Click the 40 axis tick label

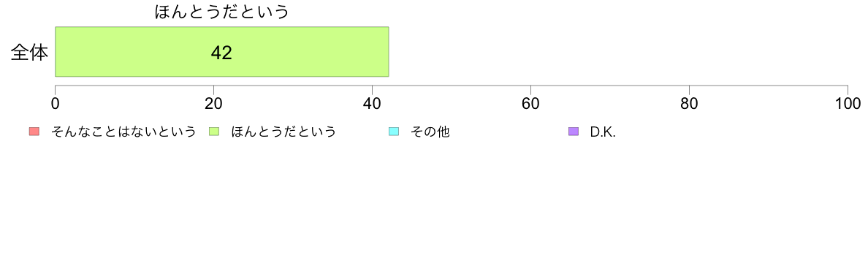click(x=372, y=103)
